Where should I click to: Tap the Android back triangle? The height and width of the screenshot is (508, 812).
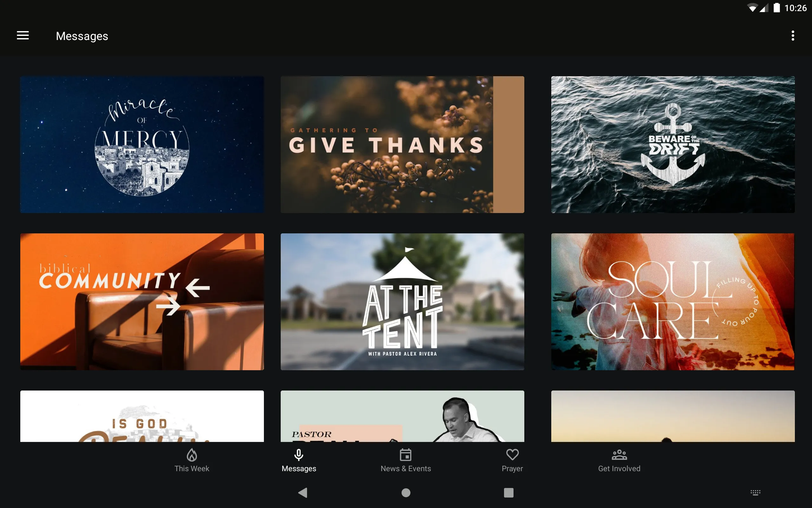tap(303, 492)
